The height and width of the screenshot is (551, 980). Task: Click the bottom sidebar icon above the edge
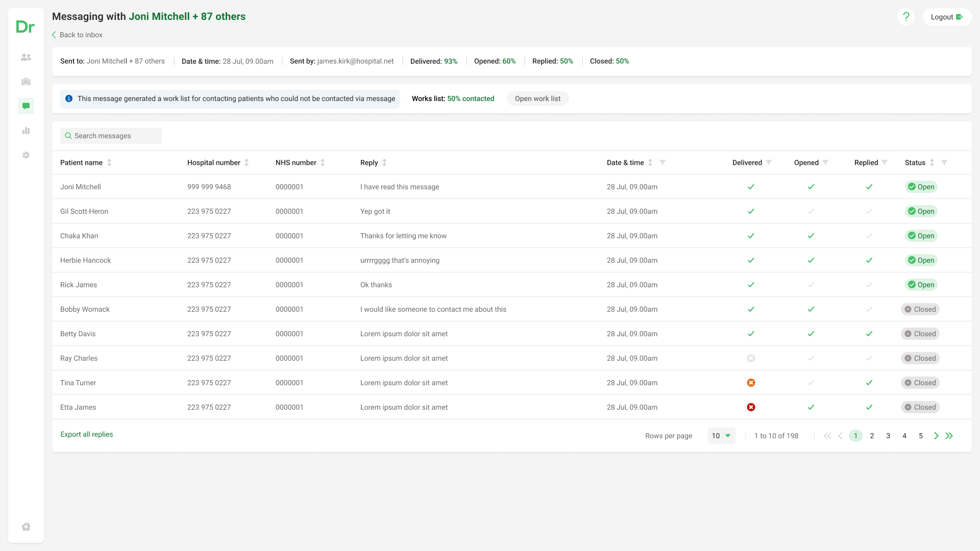[26, 527]
